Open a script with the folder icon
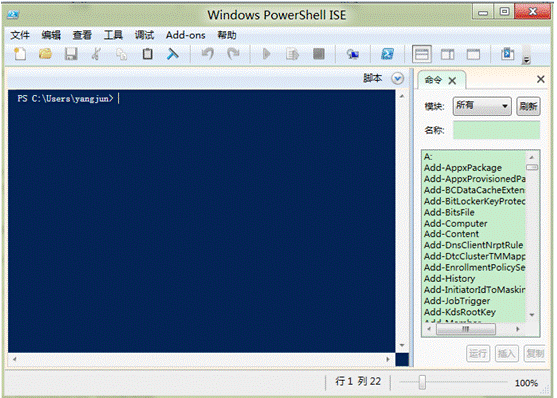 pos(45,54)
